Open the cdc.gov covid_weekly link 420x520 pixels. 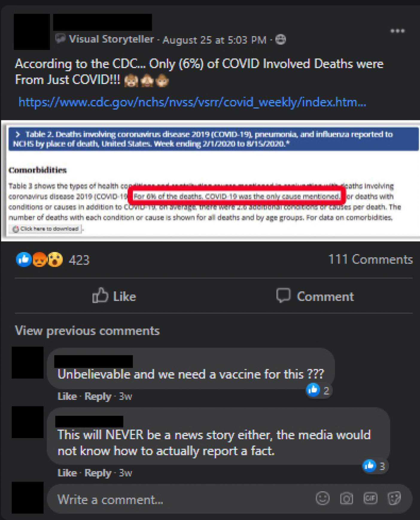click(192, 102)
